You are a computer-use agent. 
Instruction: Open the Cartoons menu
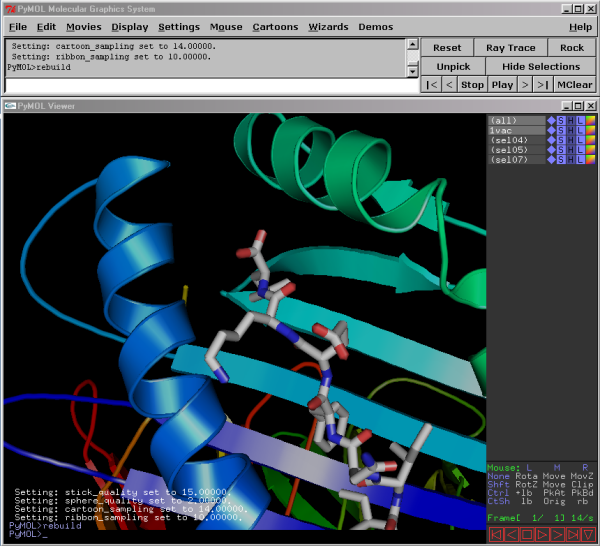[x=275, y=27]
